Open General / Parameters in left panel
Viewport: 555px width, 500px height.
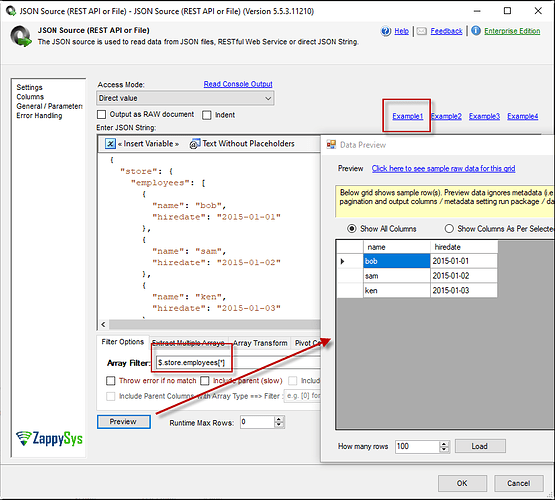coord(49,106)
